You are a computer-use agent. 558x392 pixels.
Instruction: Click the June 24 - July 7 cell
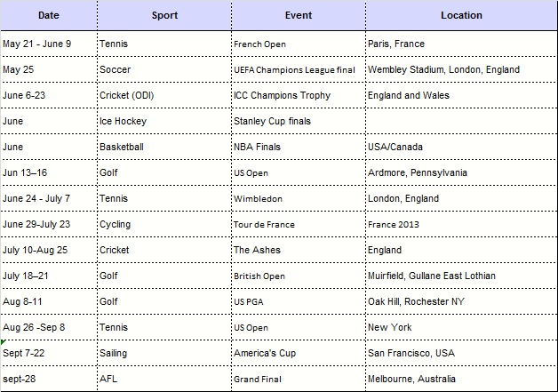click(49, 198)
